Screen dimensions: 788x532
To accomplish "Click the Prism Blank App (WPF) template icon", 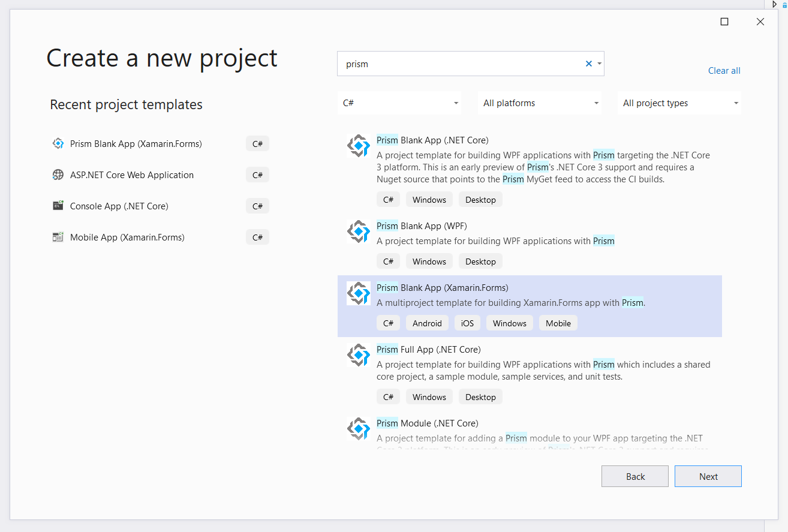I will pos(359,232).
